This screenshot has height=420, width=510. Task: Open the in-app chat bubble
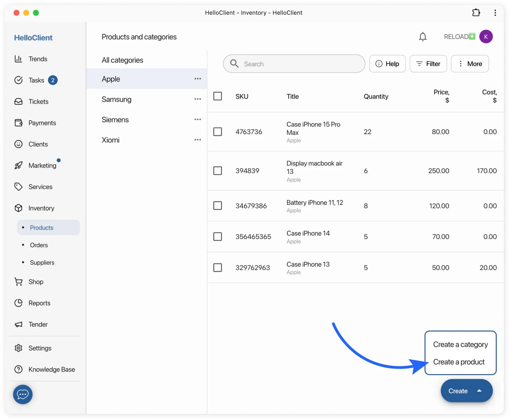pyautogui.click(x=22, y=394)
